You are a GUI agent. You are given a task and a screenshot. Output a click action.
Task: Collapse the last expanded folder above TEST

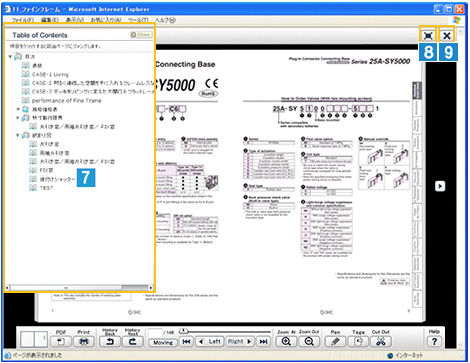(18, 135)
